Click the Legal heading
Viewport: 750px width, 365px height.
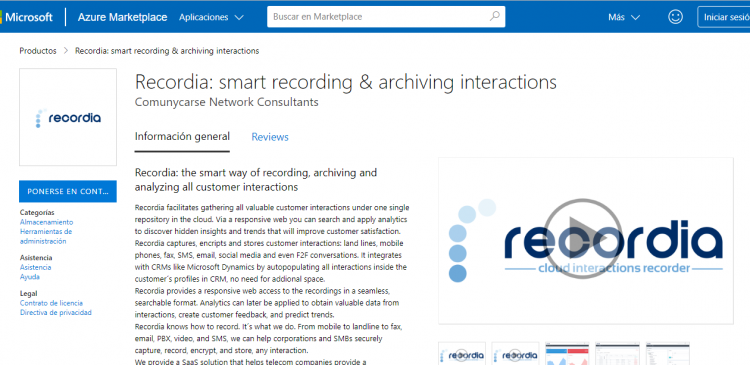point(28,293)
